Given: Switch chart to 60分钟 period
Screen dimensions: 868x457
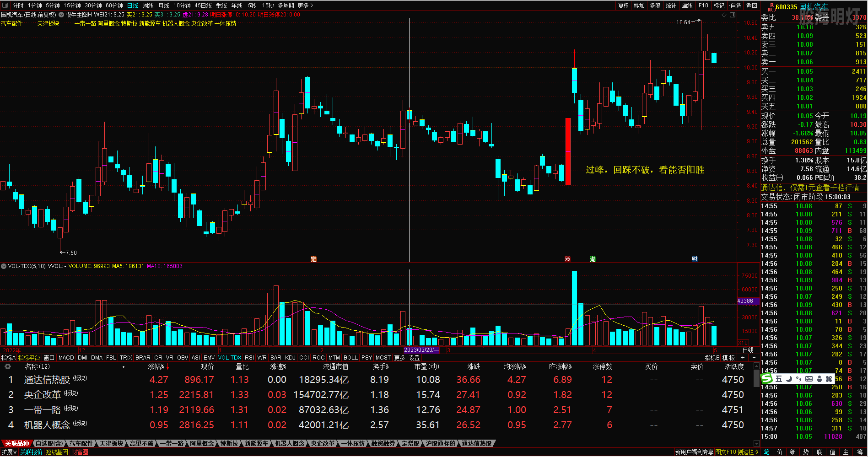Looking at the screenshot, I should click(114, 5).
